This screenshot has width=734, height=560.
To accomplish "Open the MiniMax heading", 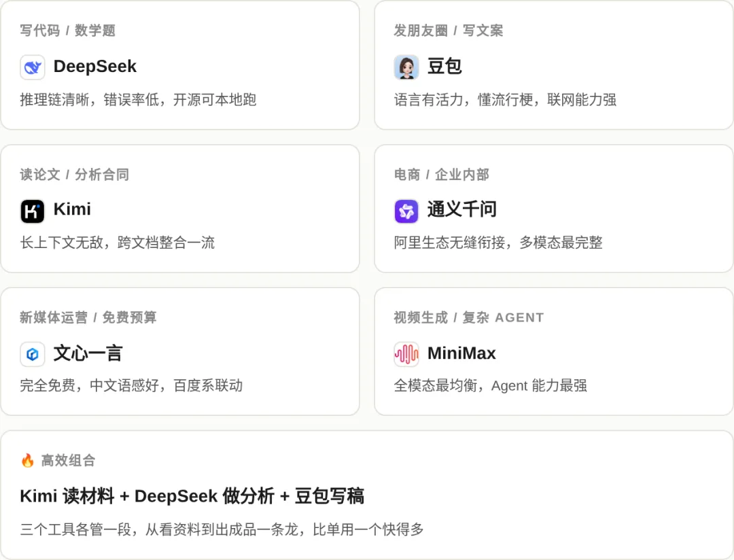I will (461, 353).
